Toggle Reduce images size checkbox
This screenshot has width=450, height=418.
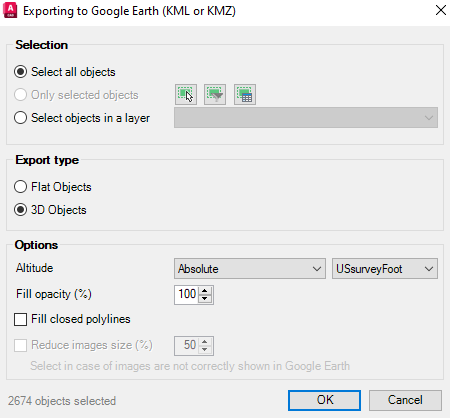pyautogui.click(x=21, y=345)
